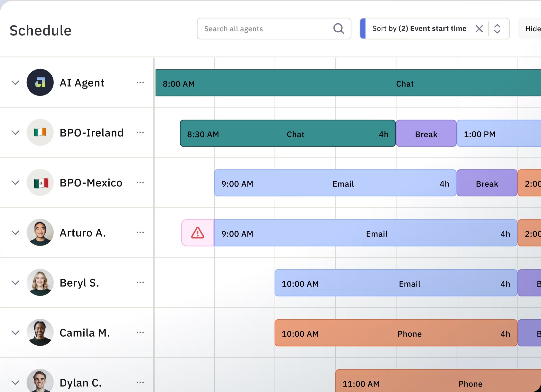Click the BPO-Mexico flag avatar
The width and height of the screenshot is (541, 392).
coord(40,183)
